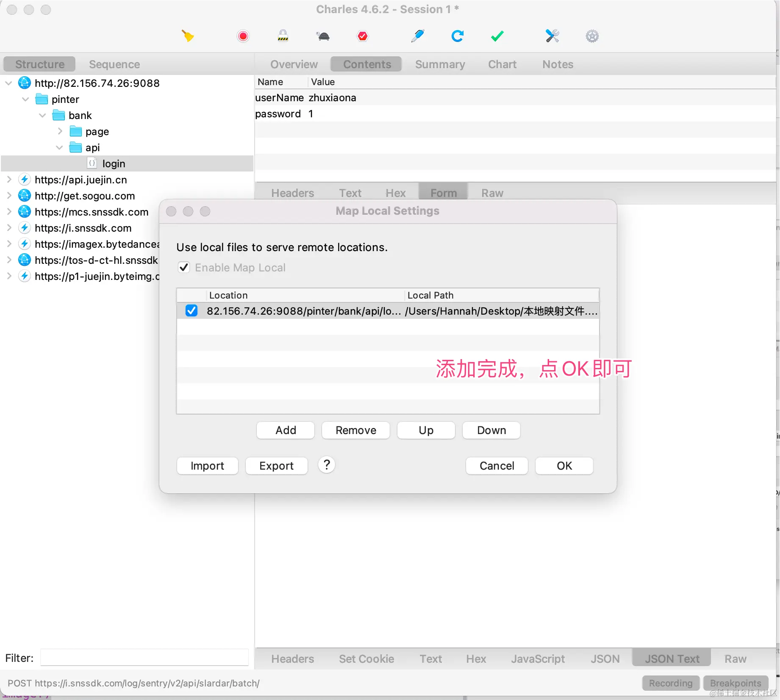Open Map Local help question mark
The image size is (780, 700).
coord(327,465)
